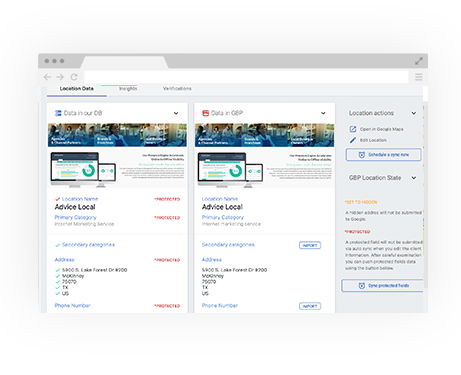The image size is (461, 375).
Task: Toggle checkmark beside 5900 S. Lake Forest Dr in DB
Action: pos(58,270)
